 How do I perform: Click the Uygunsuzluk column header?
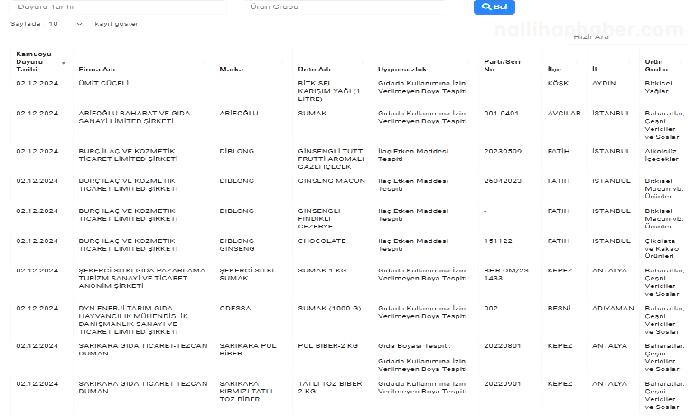click(x=402, y=69)
